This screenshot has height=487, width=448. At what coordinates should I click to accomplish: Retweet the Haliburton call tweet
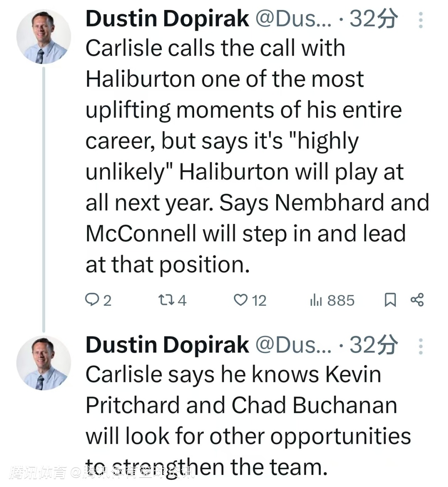(x=166, y=300)
